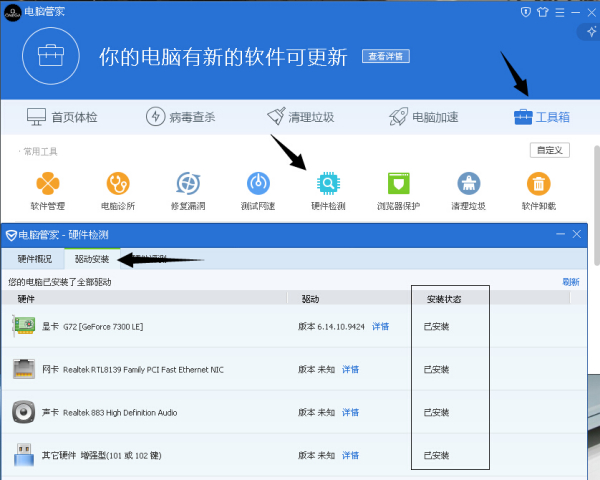Switch to 硬件概况 tab

pos(34,259)
